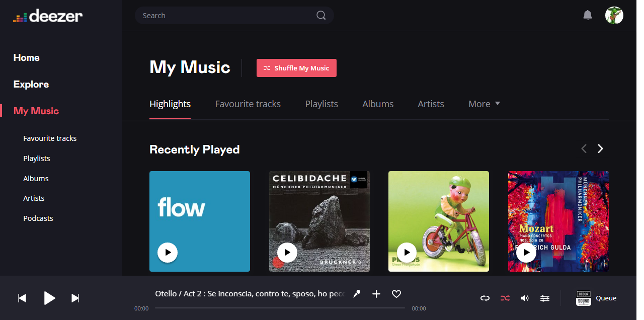The image size is (644, 320).
Task: Click the Otello Act 2 track title
Action: click(x=250, y=294)
